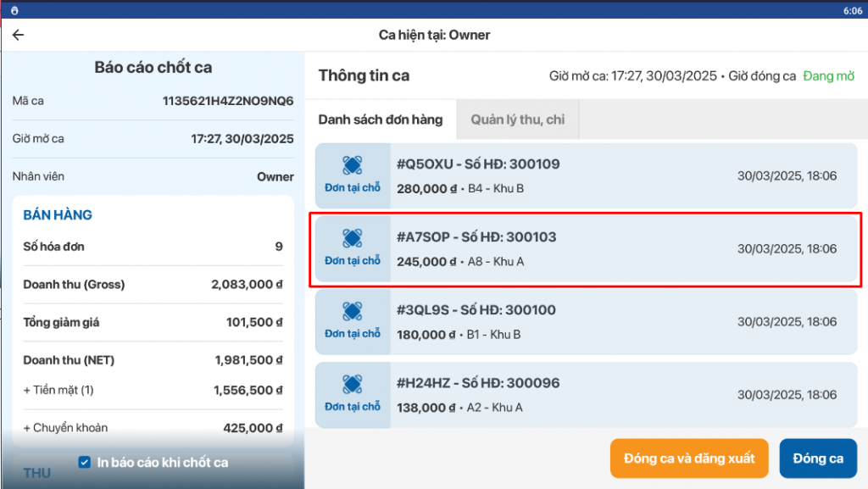
Task: Click dine-in icon for order #Q5OXU
Action: (x=353, y=165)
